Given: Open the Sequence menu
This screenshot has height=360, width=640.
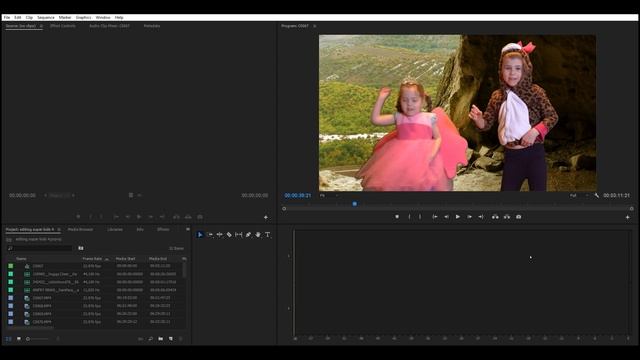Looking at the screenshot, I should 46,18.
